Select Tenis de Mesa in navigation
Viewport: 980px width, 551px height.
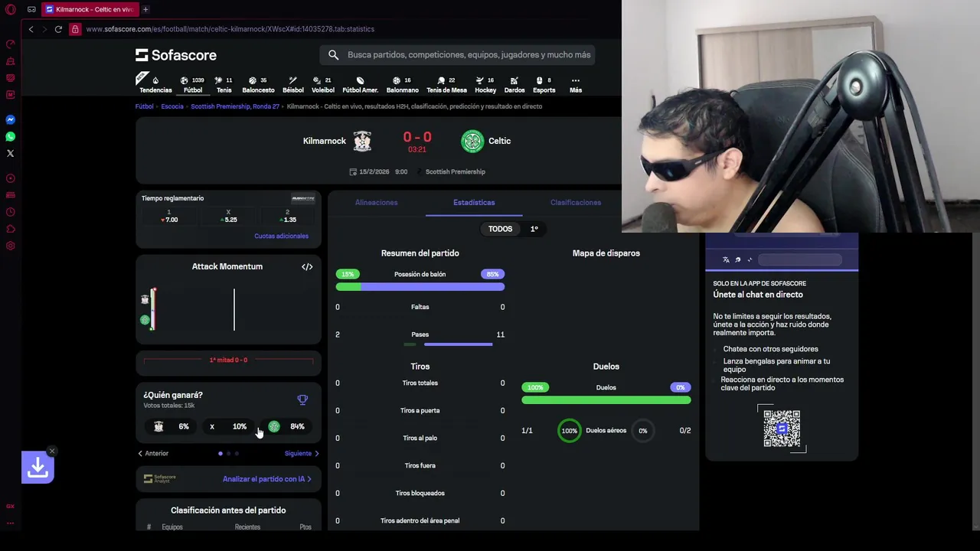[446, 85]
